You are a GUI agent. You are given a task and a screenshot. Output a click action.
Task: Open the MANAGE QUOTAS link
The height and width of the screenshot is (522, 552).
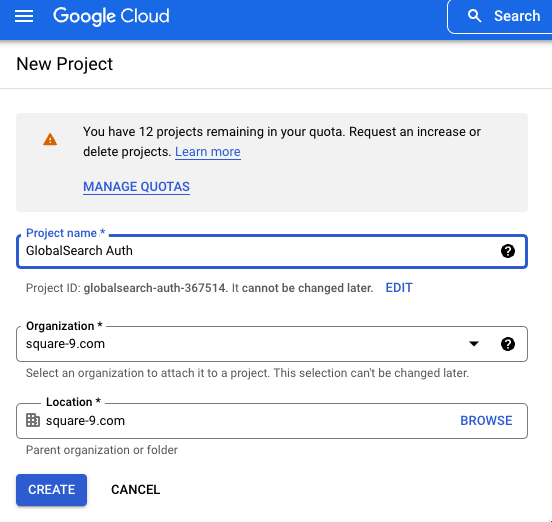coord(136,187)
